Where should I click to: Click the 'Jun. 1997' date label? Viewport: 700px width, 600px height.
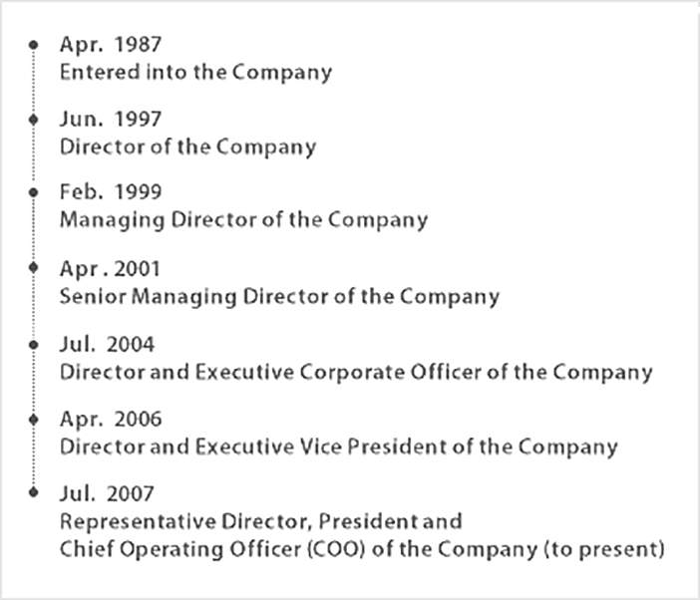[111, 120]
